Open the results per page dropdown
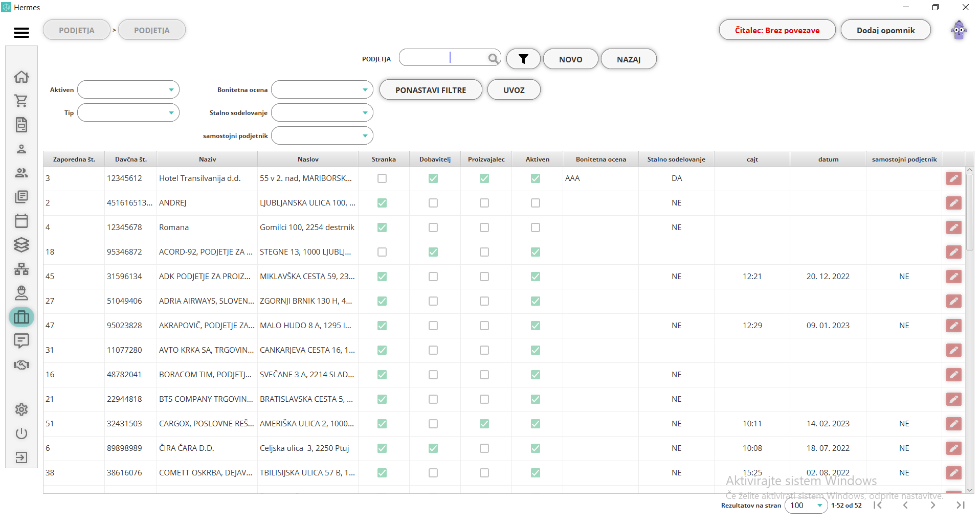 click(806, 506)
